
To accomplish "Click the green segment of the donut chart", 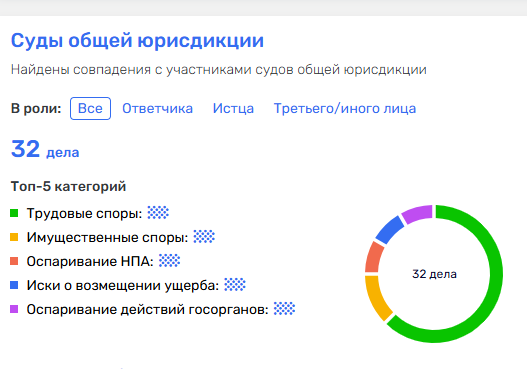I will (496, 274).
